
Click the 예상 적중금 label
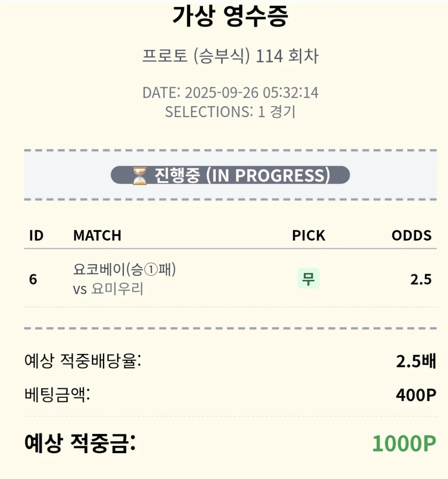[80, 443]
